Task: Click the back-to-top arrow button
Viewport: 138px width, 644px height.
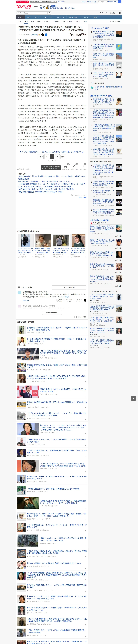Action: pos(133,398)
